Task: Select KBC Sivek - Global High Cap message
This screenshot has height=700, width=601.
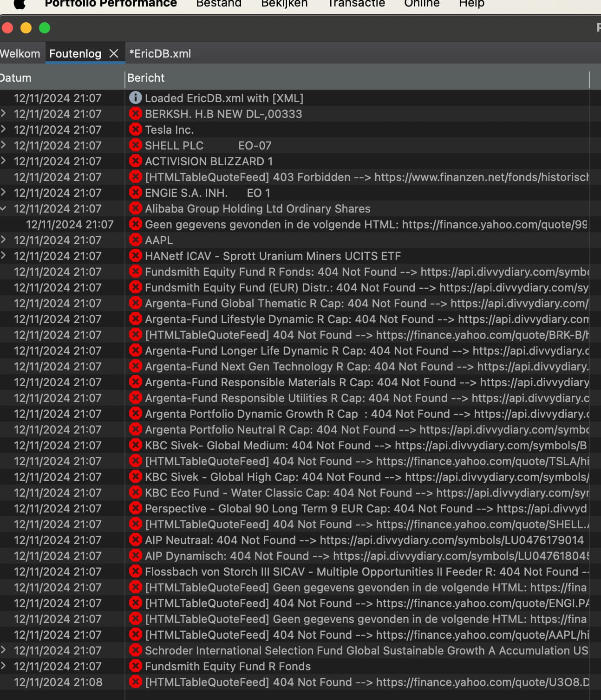Action: [x=367, y=477]
